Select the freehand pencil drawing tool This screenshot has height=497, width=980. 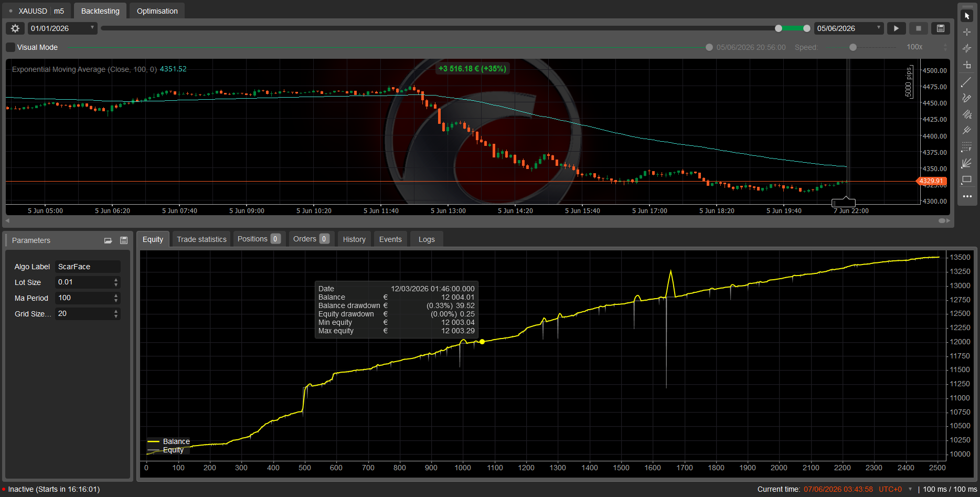click(967, 98)
